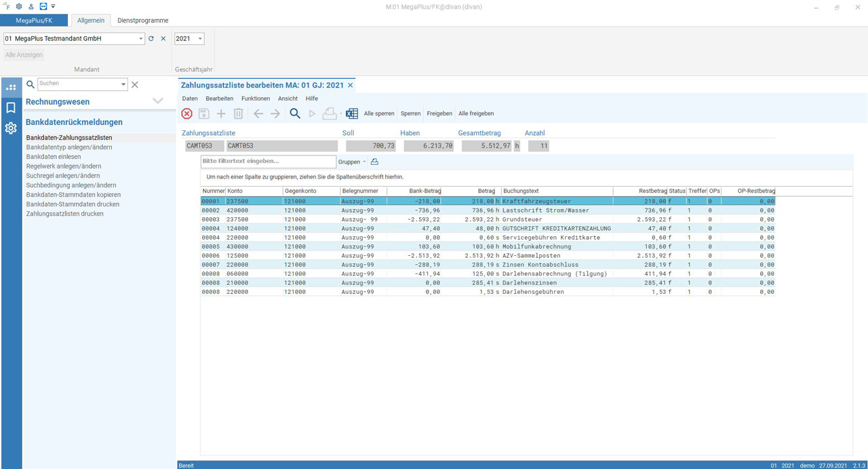The width and height of the screenshot is (868, 469).
Task: Open the quick access customize arrow
Action: pyautogui.click(x=53, y=6)
